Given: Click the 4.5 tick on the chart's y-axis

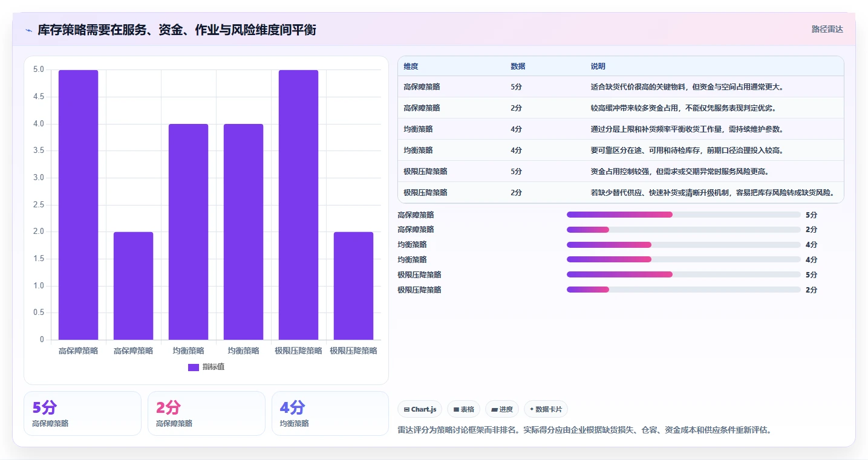Looking at the screenshot, I should tap(38, 97).
